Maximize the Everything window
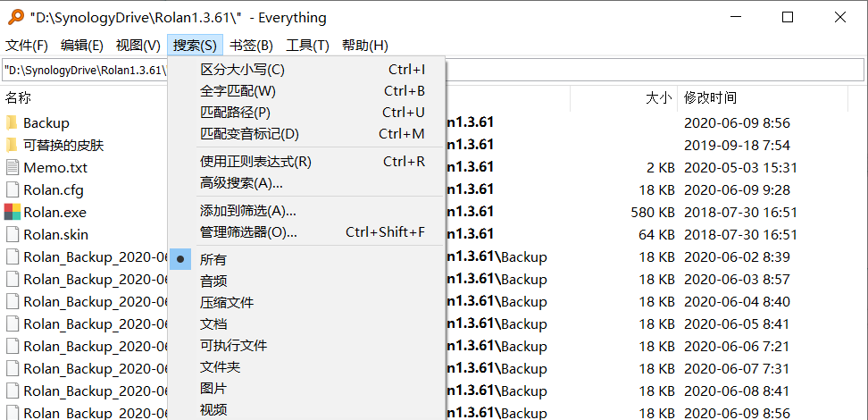The width and height of the screenshot is (868, 420). pyautogui.click(x=787, y=17)
